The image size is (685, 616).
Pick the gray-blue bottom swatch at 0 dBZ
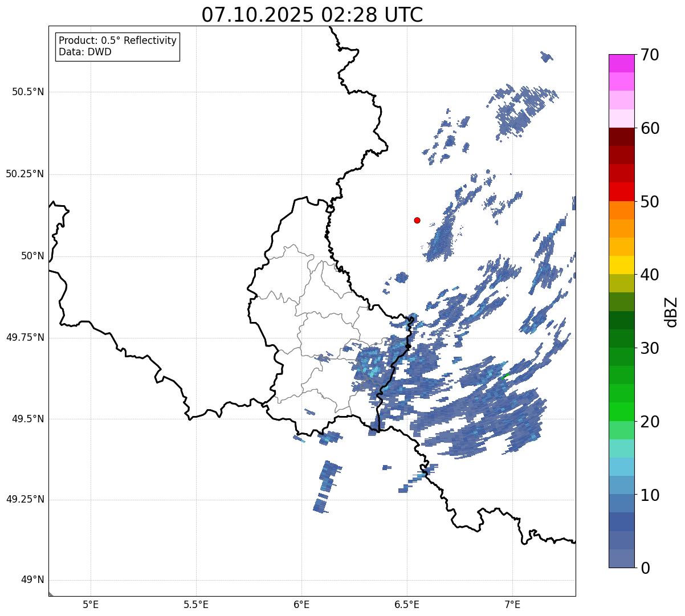pyautogui.click(x=622, y=558)
